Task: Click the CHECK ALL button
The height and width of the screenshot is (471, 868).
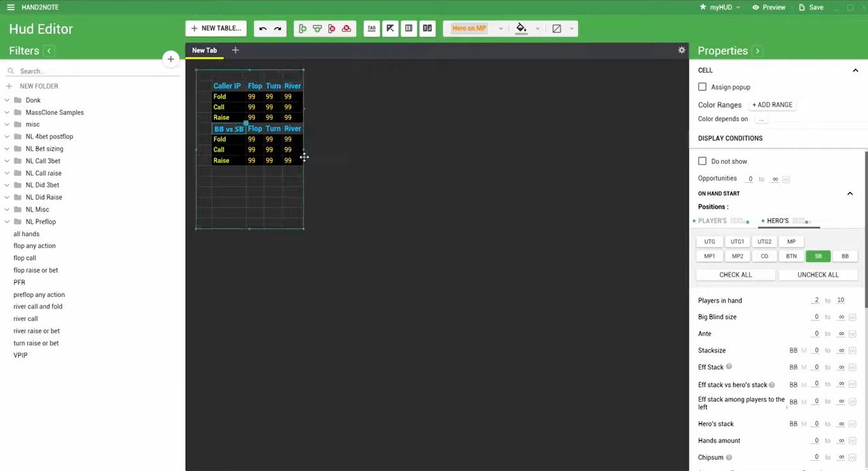Action: pos(735,275)
